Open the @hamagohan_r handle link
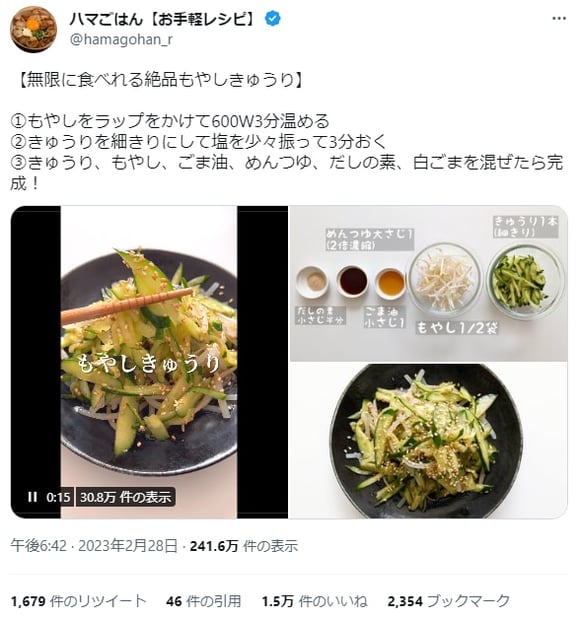The width and height of the screenshot is (580, 619). tap(121, 39)
